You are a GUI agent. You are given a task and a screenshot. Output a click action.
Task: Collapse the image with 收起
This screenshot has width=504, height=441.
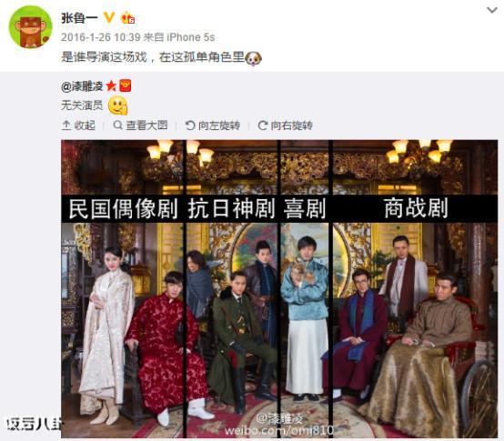79,125
